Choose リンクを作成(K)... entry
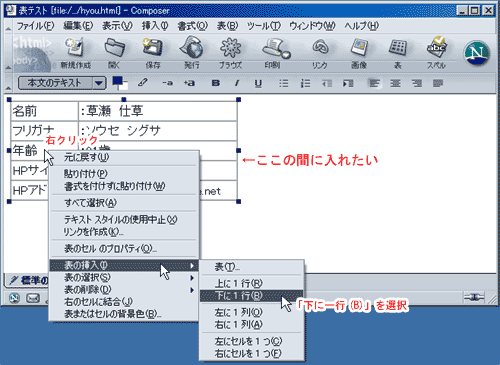 pos(124,232)
